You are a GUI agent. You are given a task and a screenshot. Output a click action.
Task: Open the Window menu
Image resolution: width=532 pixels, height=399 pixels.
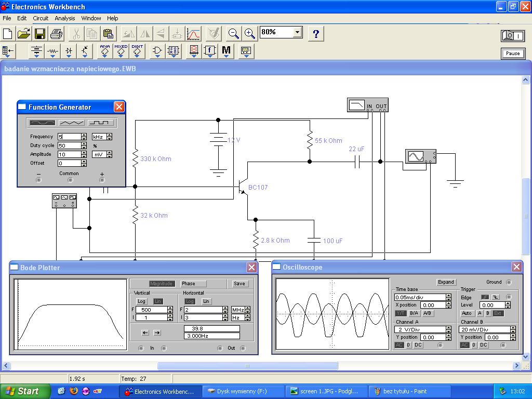[91, 18]
